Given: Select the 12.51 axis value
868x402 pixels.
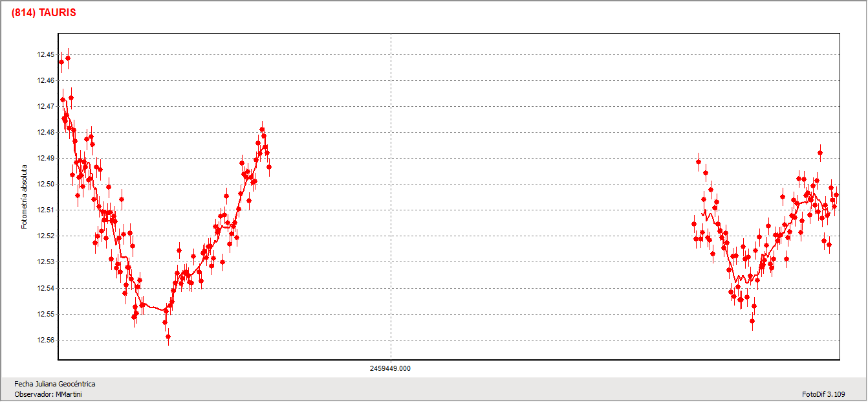Looking at the screenshot, I should 46,210.
